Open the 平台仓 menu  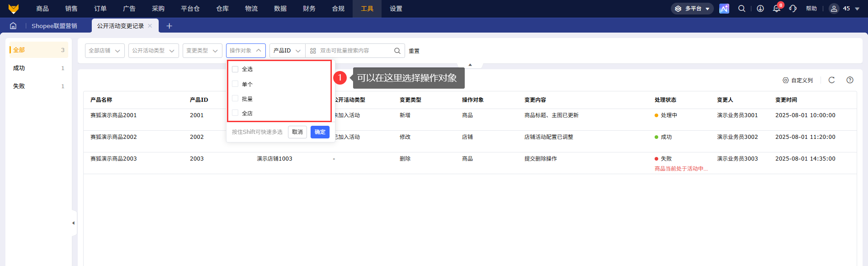[190, 9]
